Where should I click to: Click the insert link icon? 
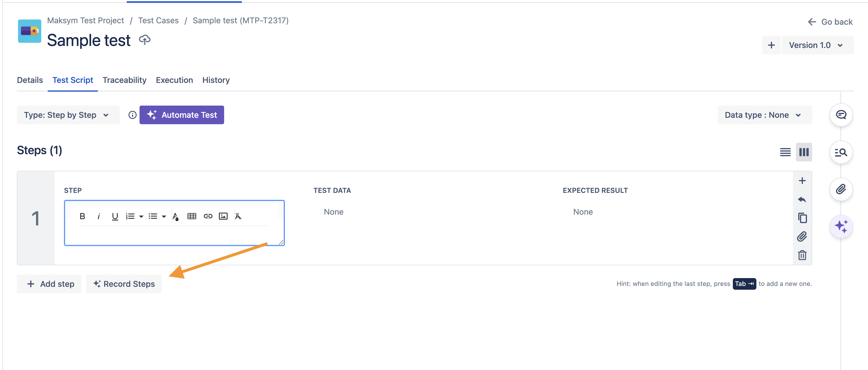208,216
